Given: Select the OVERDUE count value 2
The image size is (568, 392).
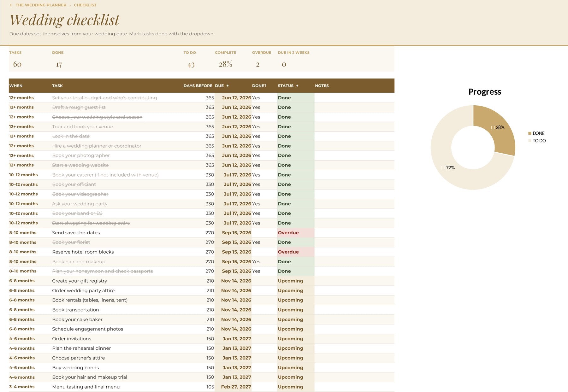Looking at the screenshot, I should point(258,64).
